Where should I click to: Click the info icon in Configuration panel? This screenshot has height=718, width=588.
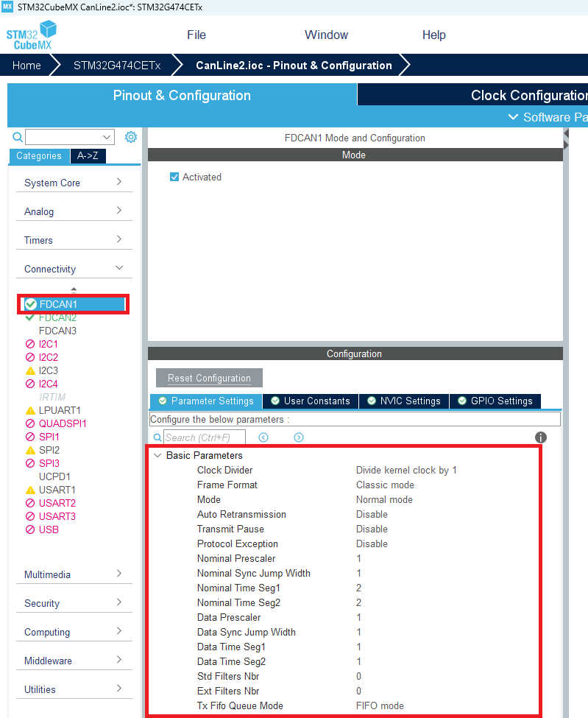click(541, 437)
